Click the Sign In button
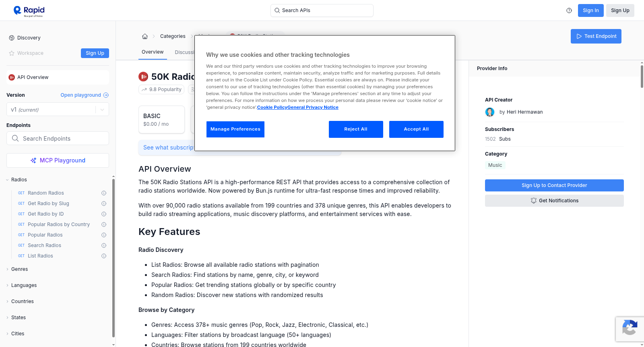Image resolution: width=644 pixels, height=347 pixels. click(x=591, y=10)
